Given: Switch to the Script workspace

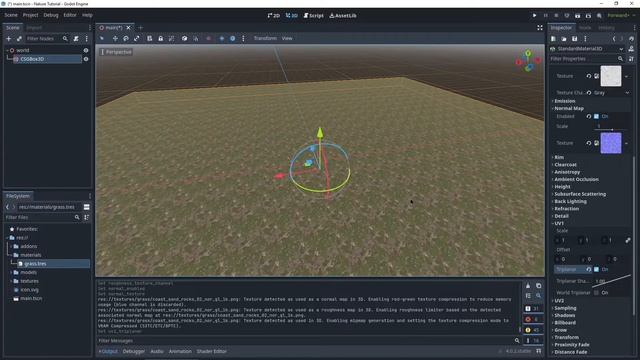Looking at the screenshot, I should (313, 16).
